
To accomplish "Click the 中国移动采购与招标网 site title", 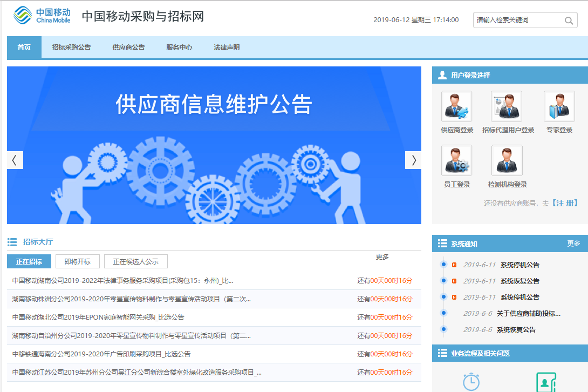I will pos(143,16).
